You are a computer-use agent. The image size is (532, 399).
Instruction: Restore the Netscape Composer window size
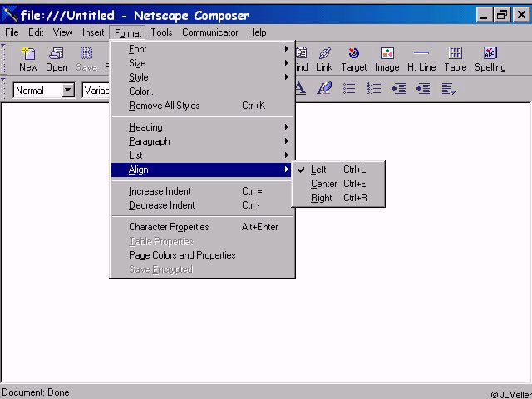click(x=502, y=15)
